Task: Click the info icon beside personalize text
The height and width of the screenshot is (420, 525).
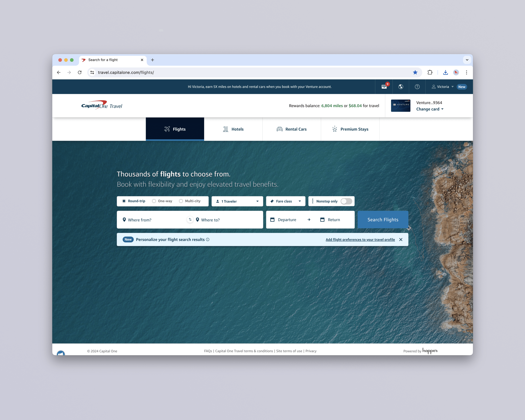Action: click(x=208, y=239)
